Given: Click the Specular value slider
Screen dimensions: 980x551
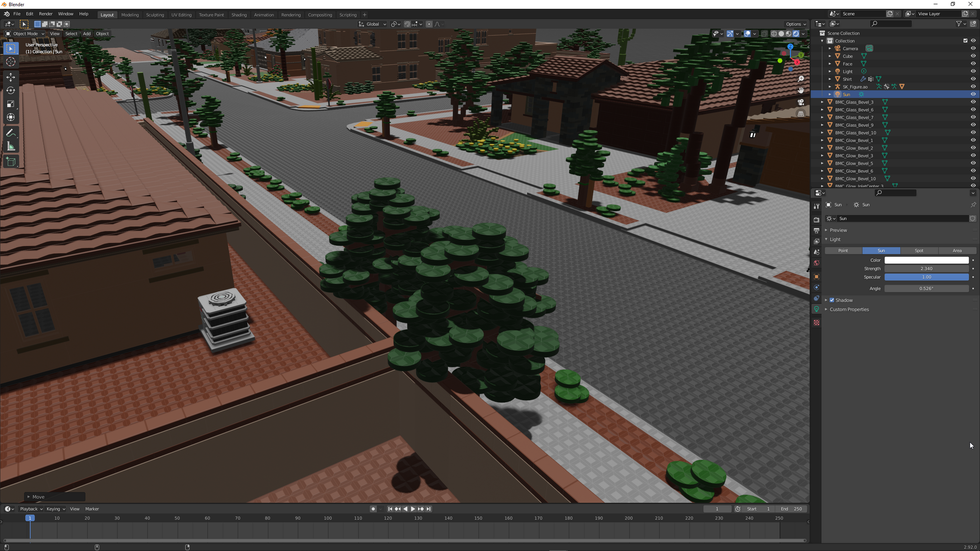Looking at the screenshot, I should click(x=926, y=277).
